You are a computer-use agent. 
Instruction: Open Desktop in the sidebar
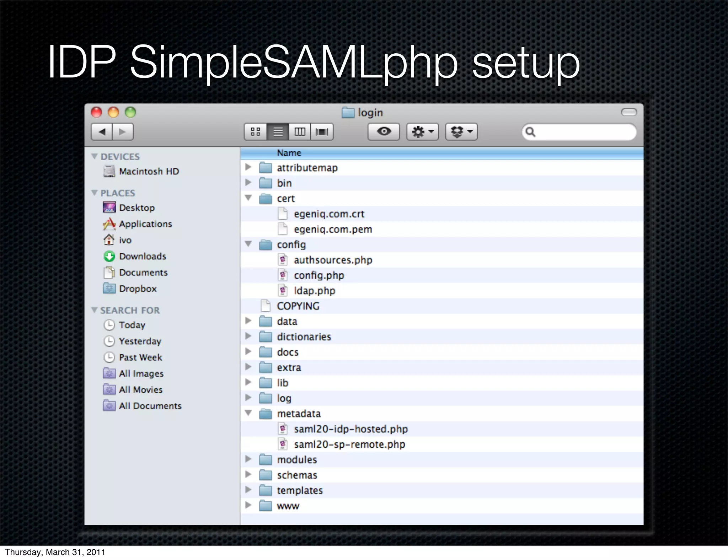pos(129,208)
